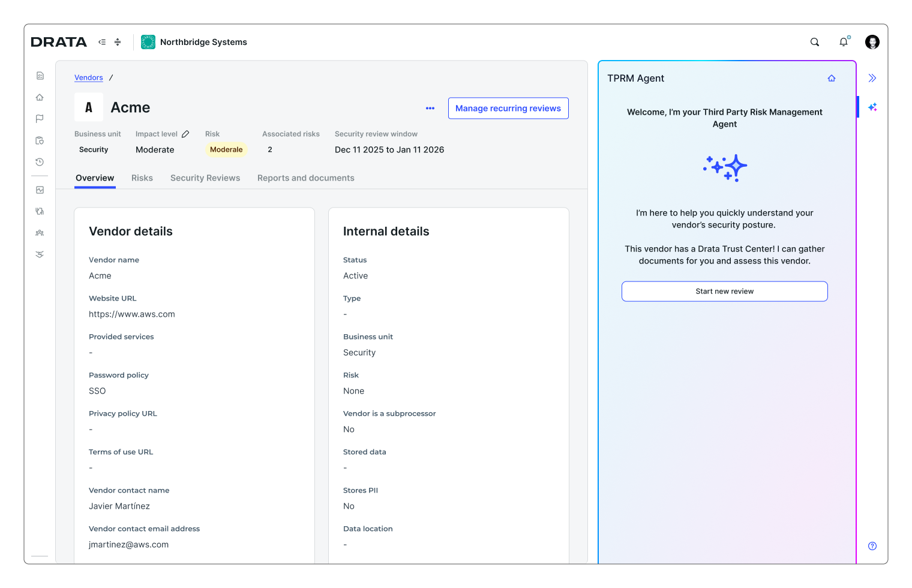Open the vendor actions ellipsis menu

(x=430, y=108)
